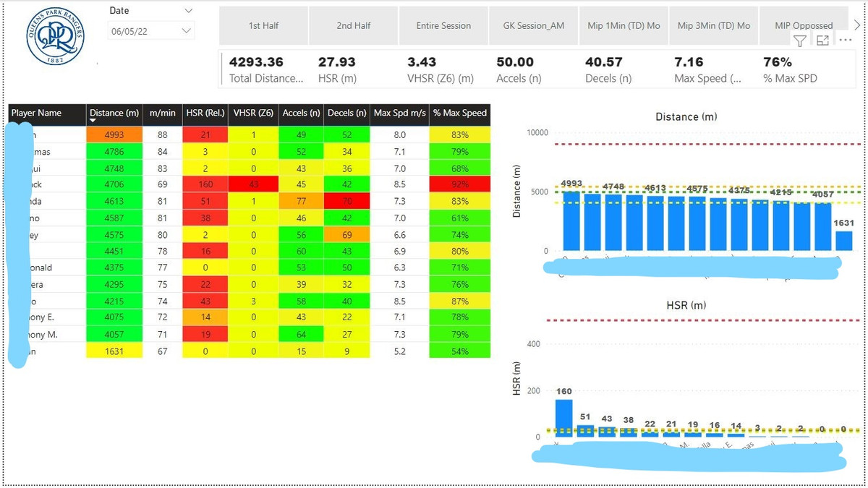
Task: Open the more options ellipsis menu
Action: (845, 40)
